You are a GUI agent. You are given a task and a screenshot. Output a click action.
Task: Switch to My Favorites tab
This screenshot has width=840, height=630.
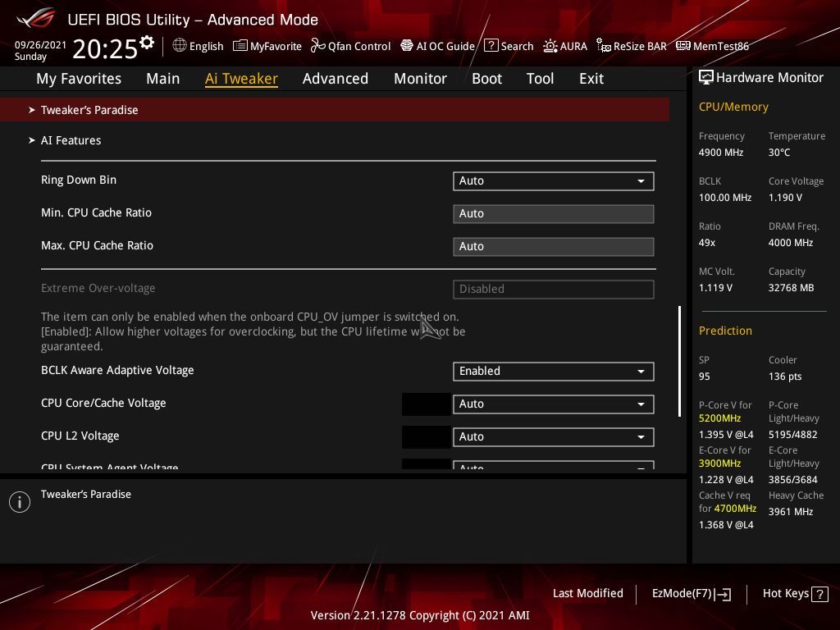point(79,79)
